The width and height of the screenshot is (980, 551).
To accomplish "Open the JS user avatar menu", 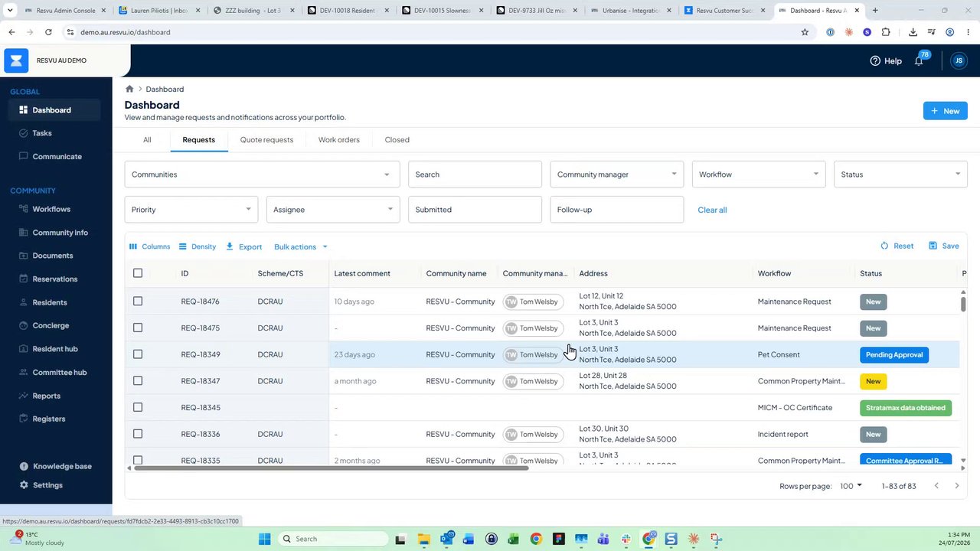I will [959, 60].
